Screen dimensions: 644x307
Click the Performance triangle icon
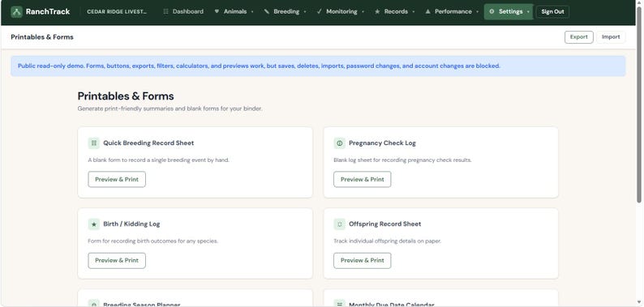[x=428, y=11]
